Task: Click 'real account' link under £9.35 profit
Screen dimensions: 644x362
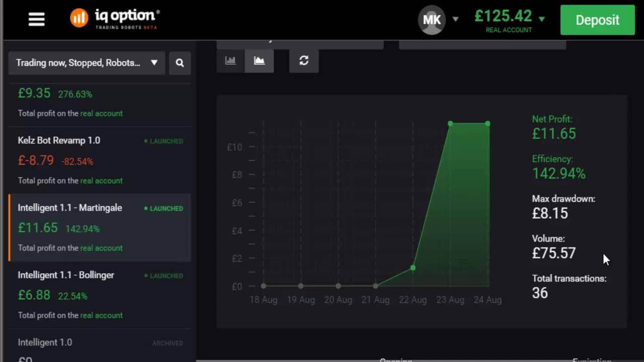Action: click(x=101, y=113)
